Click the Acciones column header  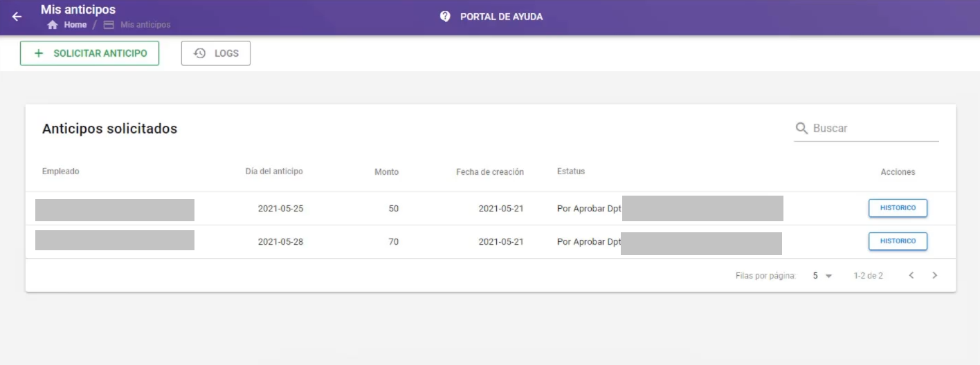(x=898, y=172)
